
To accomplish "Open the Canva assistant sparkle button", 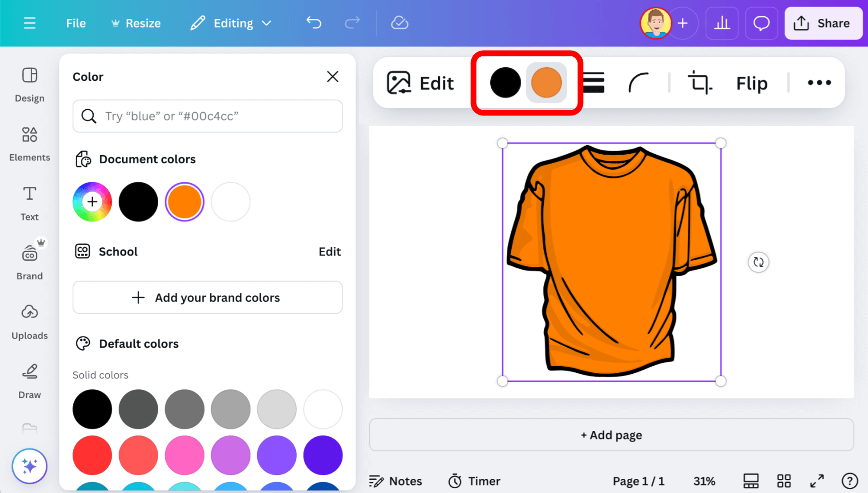I will click(29, 466).
